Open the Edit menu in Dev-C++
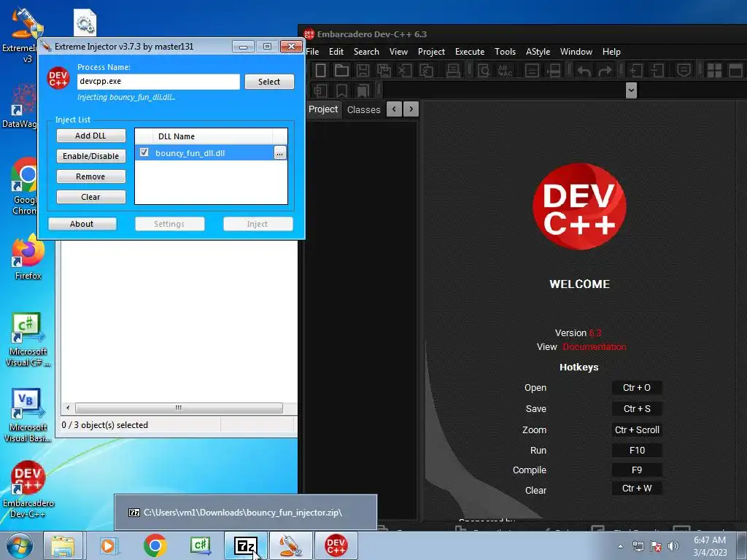 (x=336, y=52)
